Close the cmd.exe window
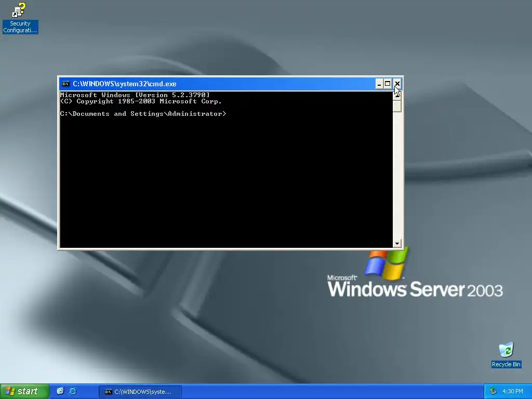The image size is (532, 399). (397, 84)
